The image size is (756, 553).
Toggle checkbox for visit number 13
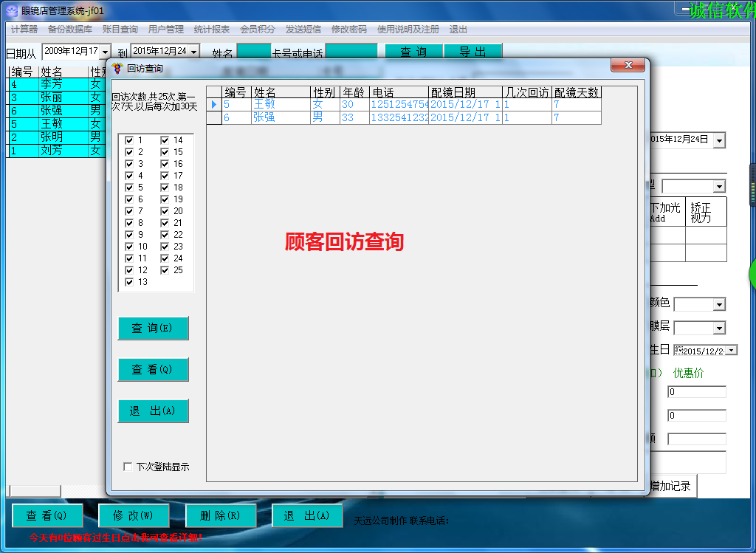click(129, 282)
